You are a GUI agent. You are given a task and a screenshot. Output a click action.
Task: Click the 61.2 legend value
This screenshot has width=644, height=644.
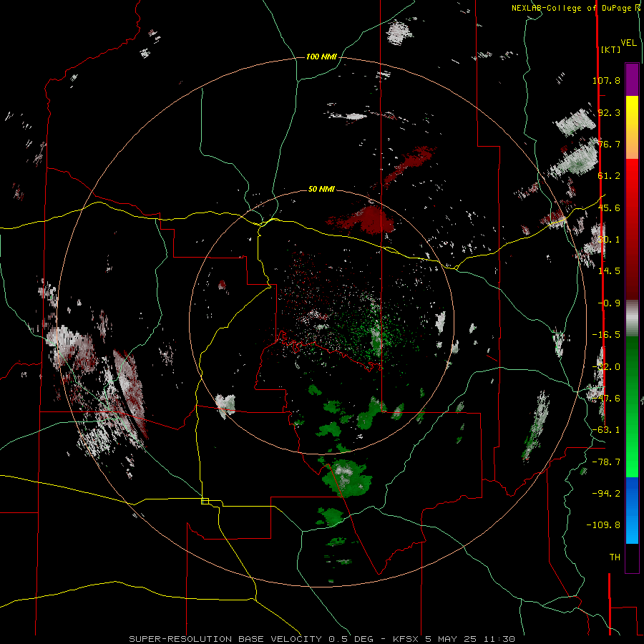tap(609, 176)
